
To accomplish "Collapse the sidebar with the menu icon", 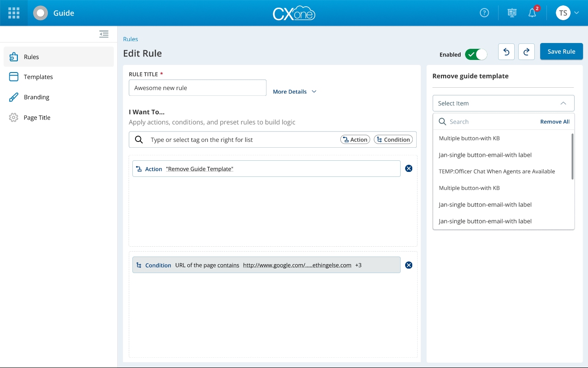I will pyautogui.click(x=104, y=34).
